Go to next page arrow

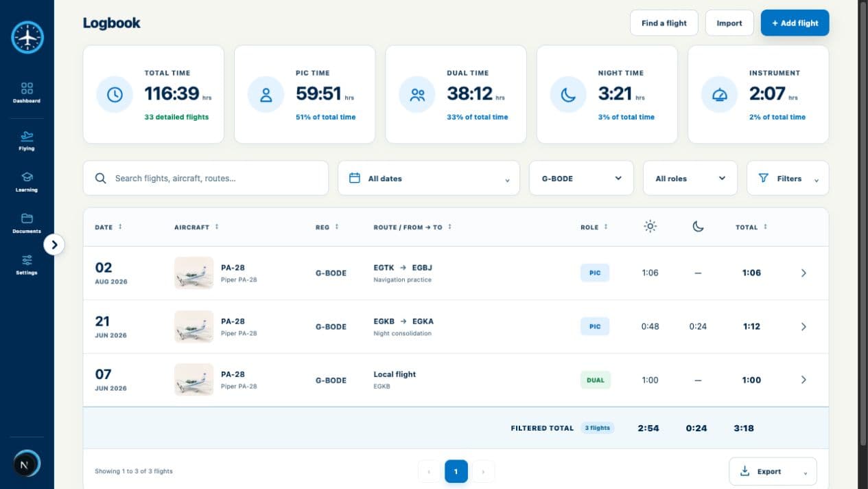click(x=483, y=471)
